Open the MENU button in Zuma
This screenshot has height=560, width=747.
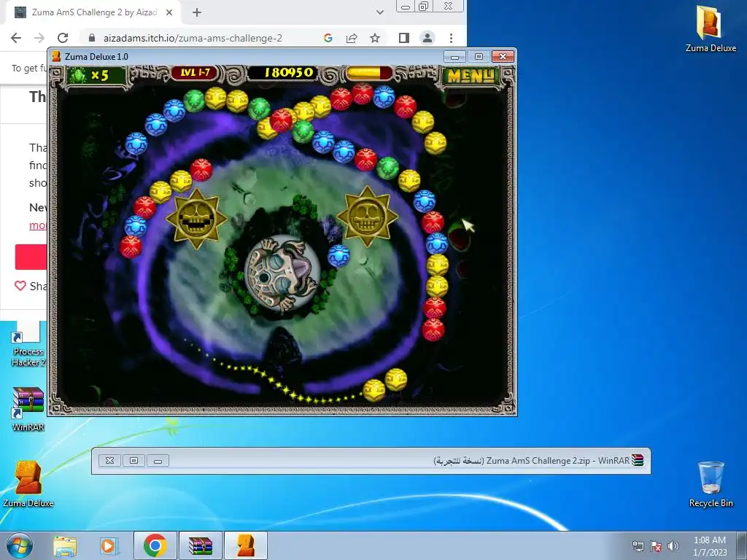471,76
